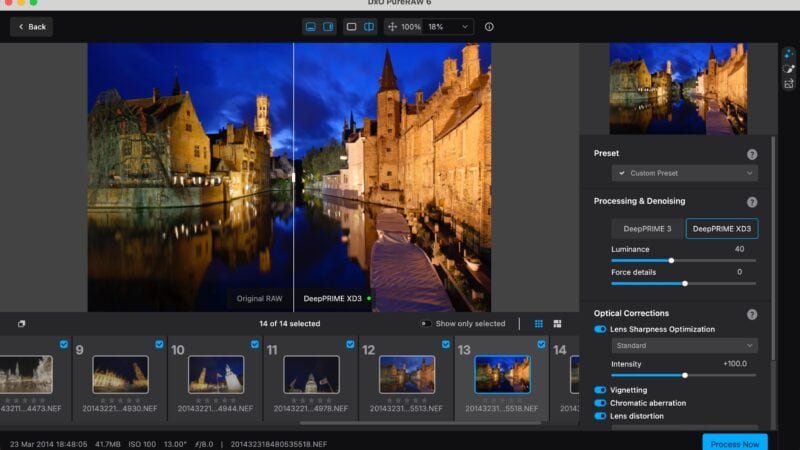Click the Original RAW label in preview
The image size is (800, 450).
click(259, 298)
